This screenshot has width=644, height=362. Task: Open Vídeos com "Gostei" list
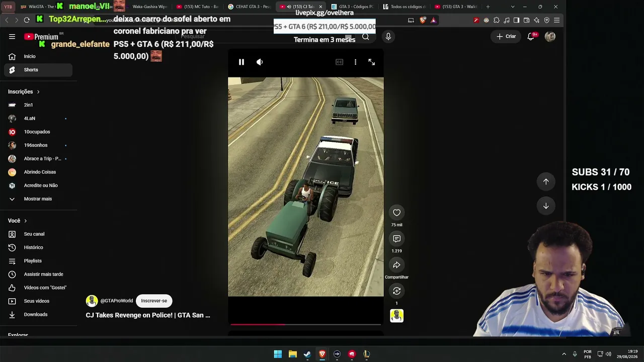[x=38, y=288]
